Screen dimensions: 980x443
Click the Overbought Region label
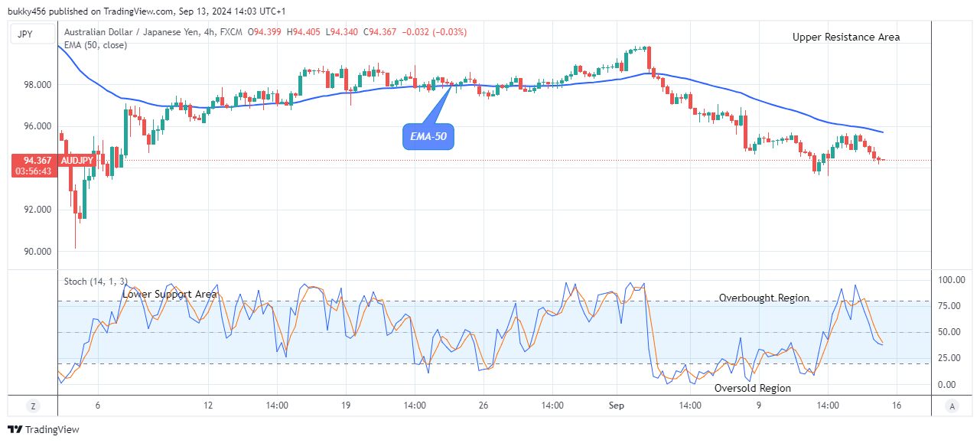(x=763, y=298)
